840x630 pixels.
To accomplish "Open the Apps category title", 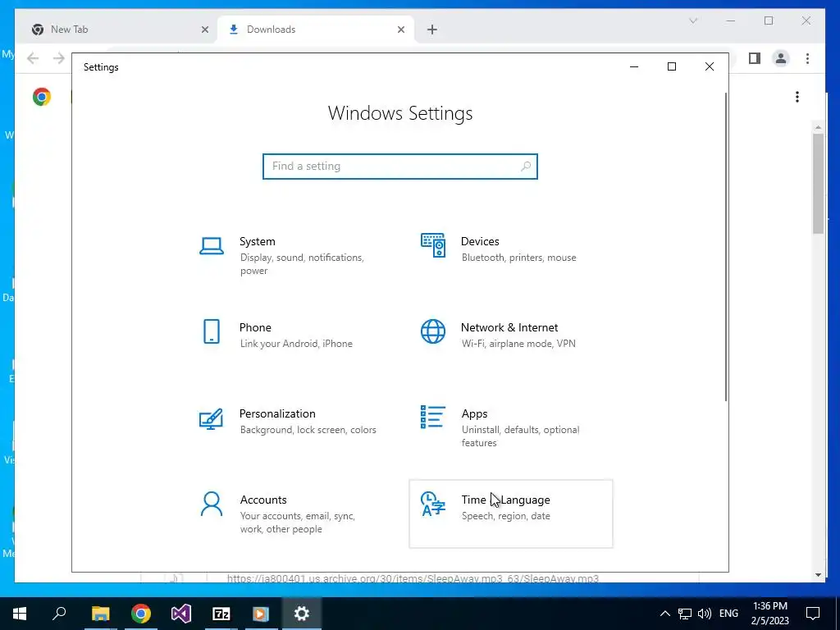I will pos(475,413).
